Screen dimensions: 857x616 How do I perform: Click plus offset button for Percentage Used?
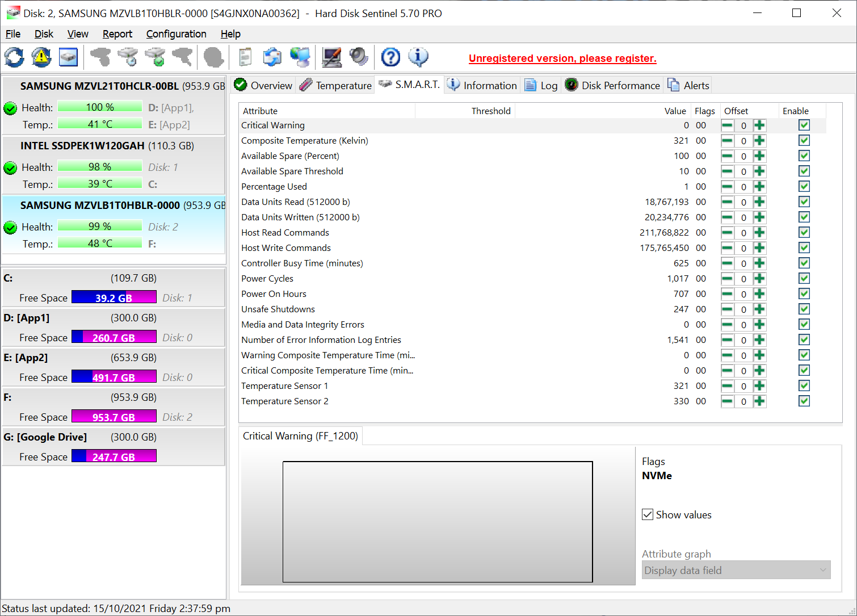(x=759, y=187)
